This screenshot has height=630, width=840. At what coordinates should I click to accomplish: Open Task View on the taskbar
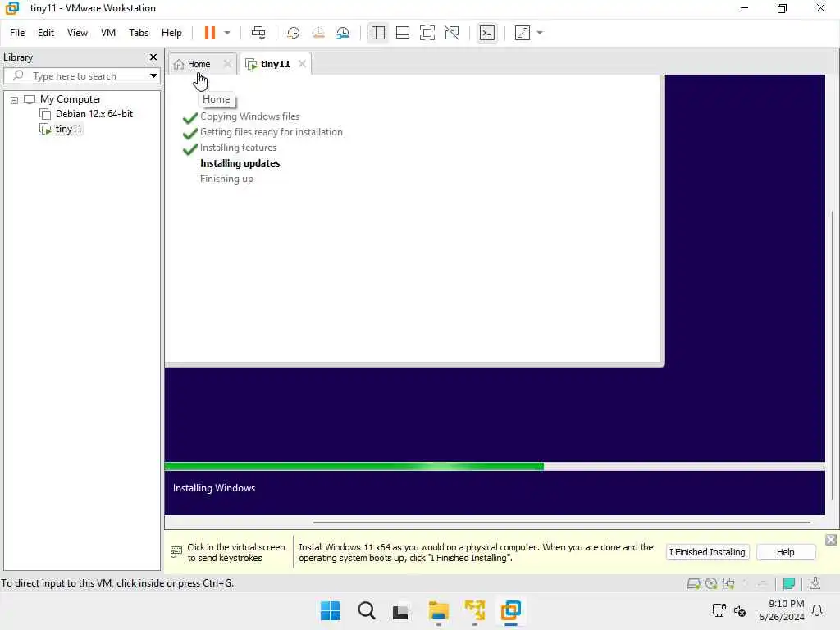[x=400, y=611]
